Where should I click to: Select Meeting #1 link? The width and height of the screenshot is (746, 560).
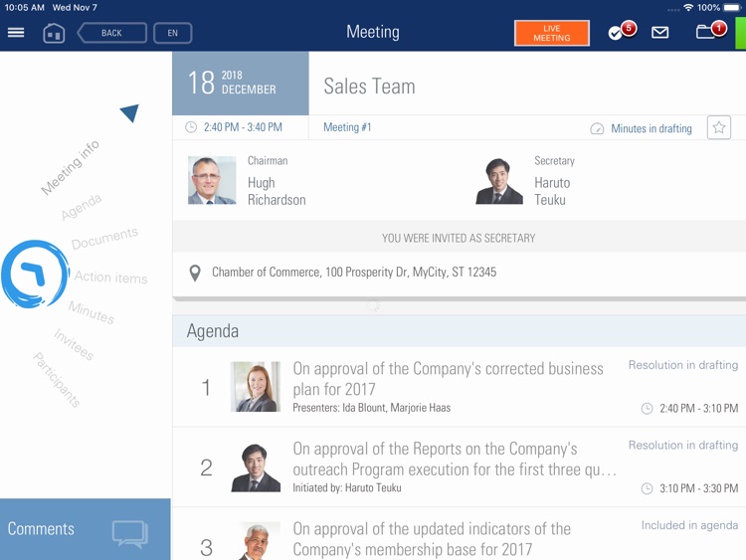(x=347, y=127)
